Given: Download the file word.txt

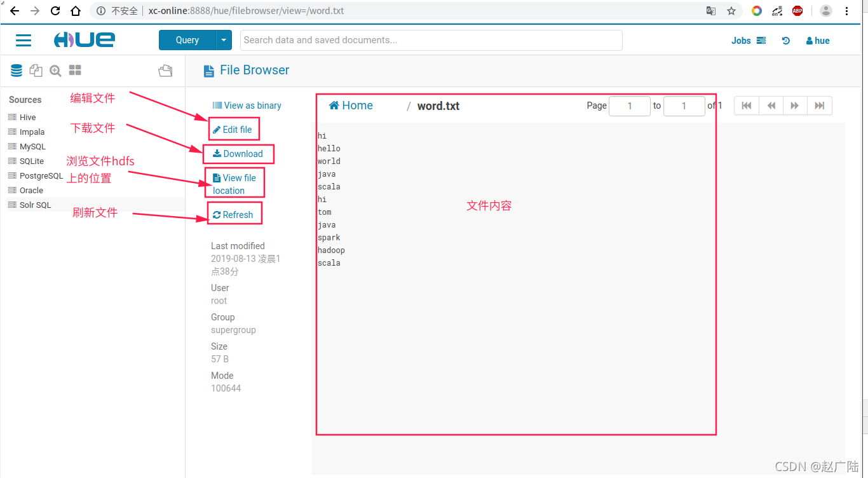Looking at the screenshot, I should 238,154.
